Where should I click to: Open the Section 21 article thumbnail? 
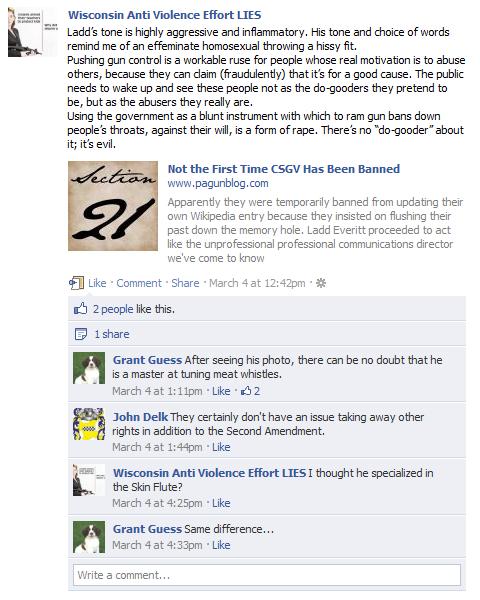click(x=113, y=206)
